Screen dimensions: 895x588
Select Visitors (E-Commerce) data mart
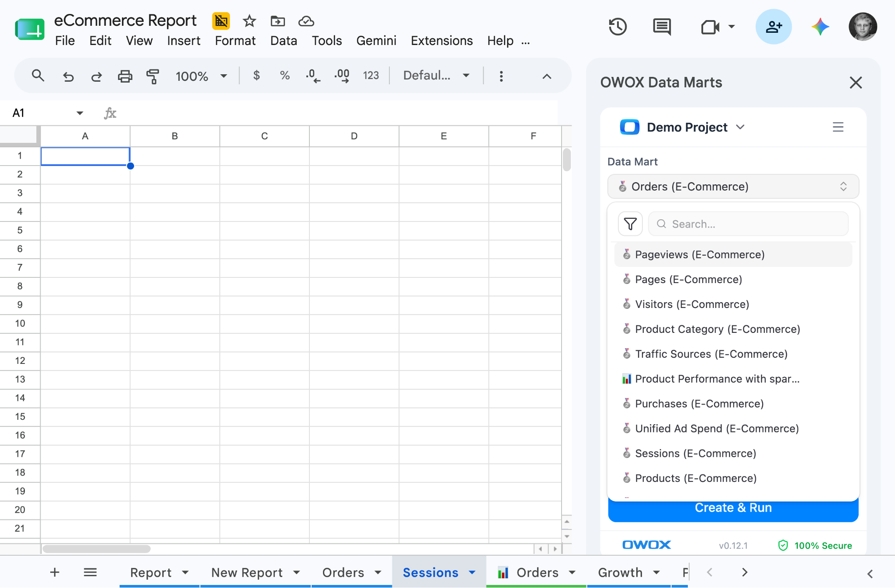(x=733, y=304)
